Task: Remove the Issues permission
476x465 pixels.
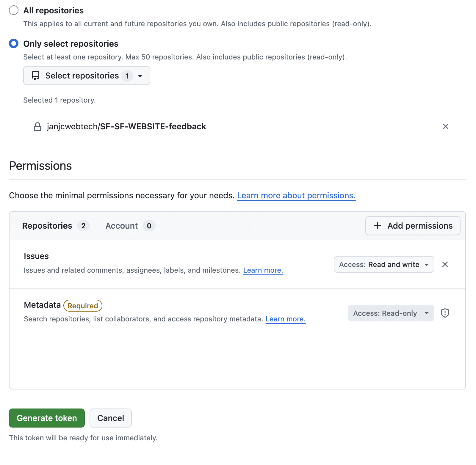Action: (445, 264)
